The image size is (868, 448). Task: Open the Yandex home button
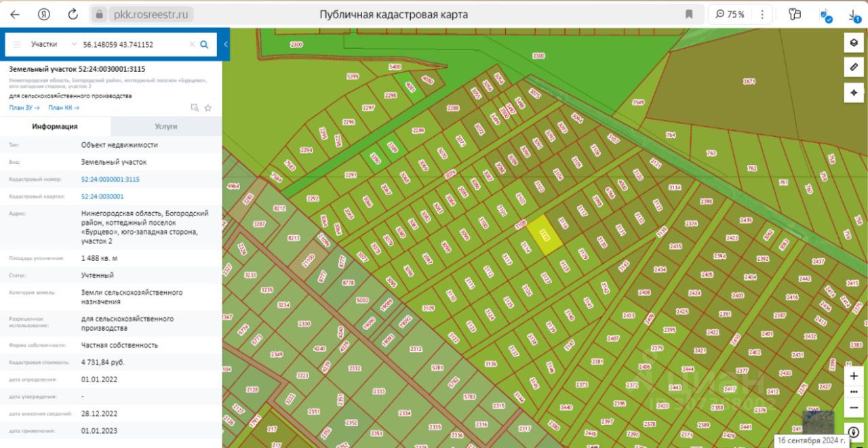tap(44, 14)
